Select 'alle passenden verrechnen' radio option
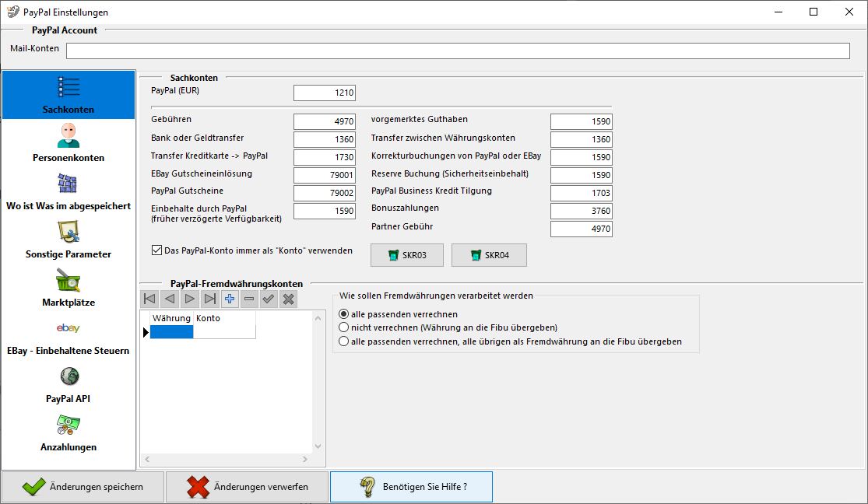The image size is (868, 504). 343,314
